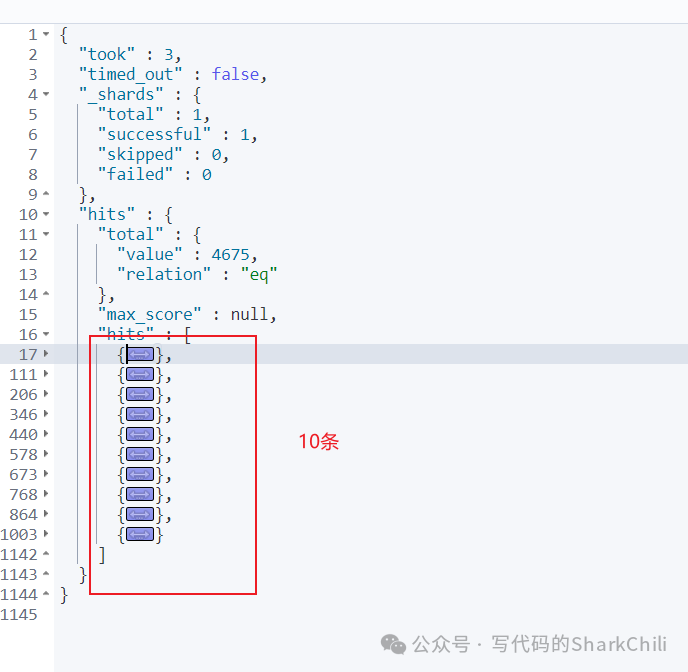Click the fold placeholder icon on line 578
688x672 pixels.
(140, 454)
